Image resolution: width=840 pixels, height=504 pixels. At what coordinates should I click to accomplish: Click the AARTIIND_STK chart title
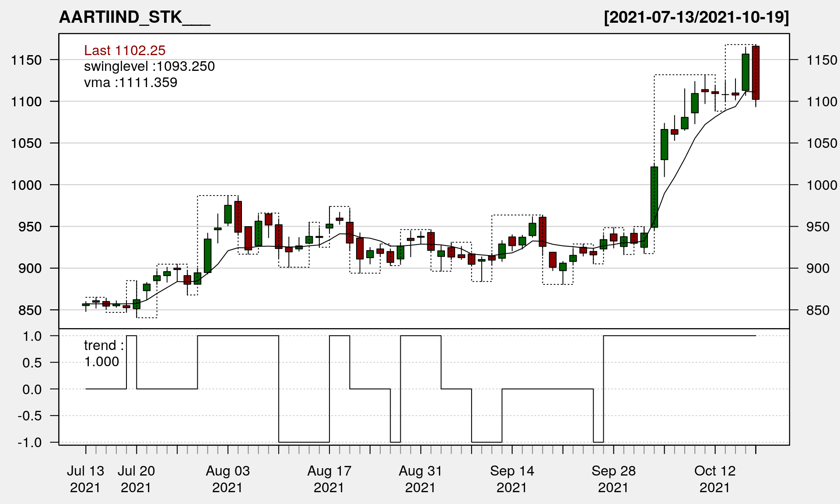(134, 17)
